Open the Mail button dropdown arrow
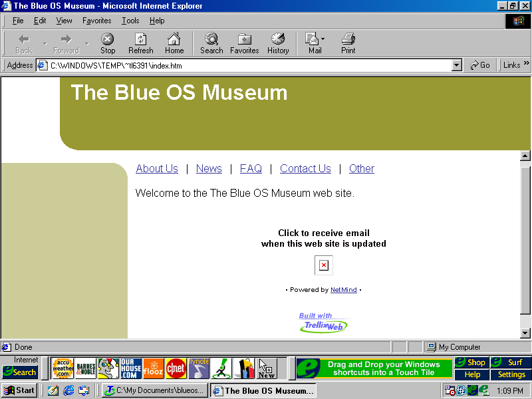This screenshot has width=532, height=399. (323, 39)
